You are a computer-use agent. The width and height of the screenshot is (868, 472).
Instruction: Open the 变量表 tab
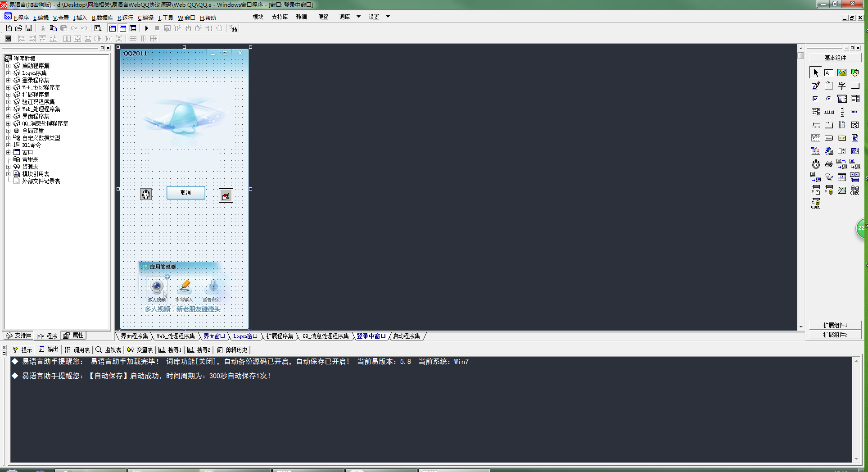point(140,350)
